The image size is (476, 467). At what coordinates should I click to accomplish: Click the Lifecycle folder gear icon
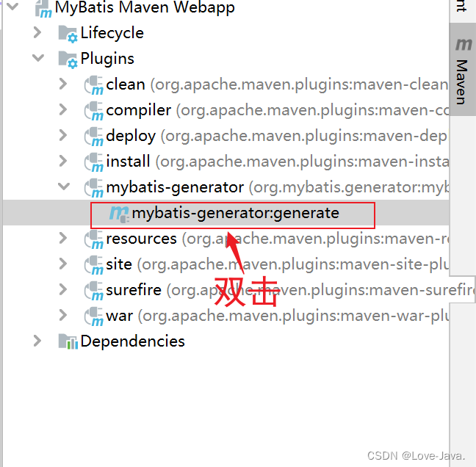(x=68, y=34)
